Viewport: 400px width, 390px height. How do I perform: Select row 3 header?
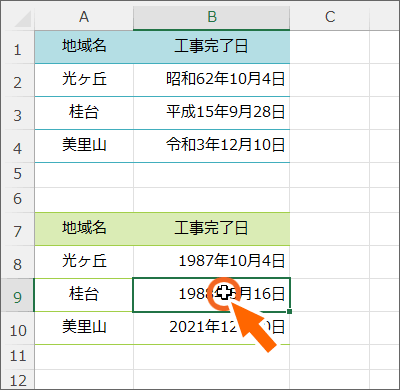(x=17, y=113)
